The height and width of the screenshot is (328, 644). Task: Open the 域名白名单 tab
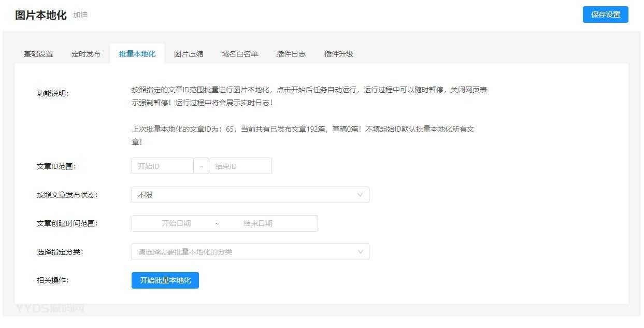coord(239,53)
